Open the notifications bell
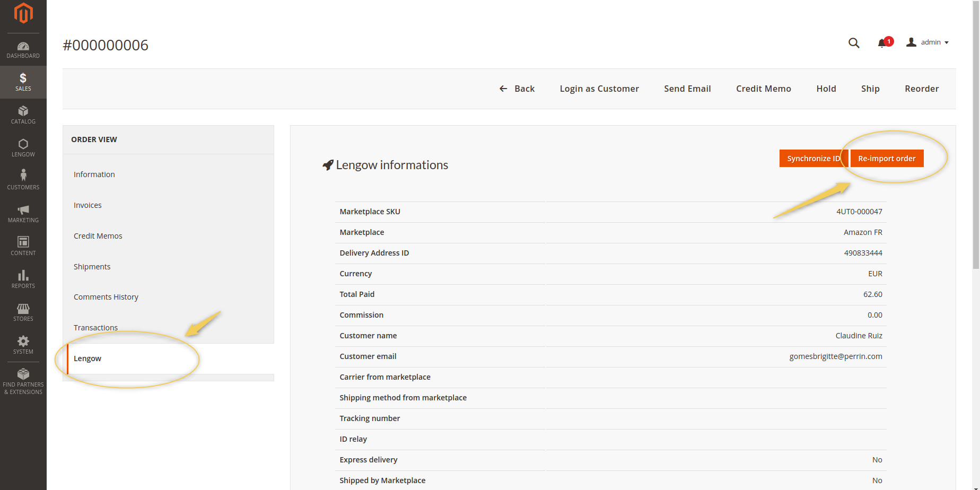This screenshot has width=980, height=490. point(882,43)
